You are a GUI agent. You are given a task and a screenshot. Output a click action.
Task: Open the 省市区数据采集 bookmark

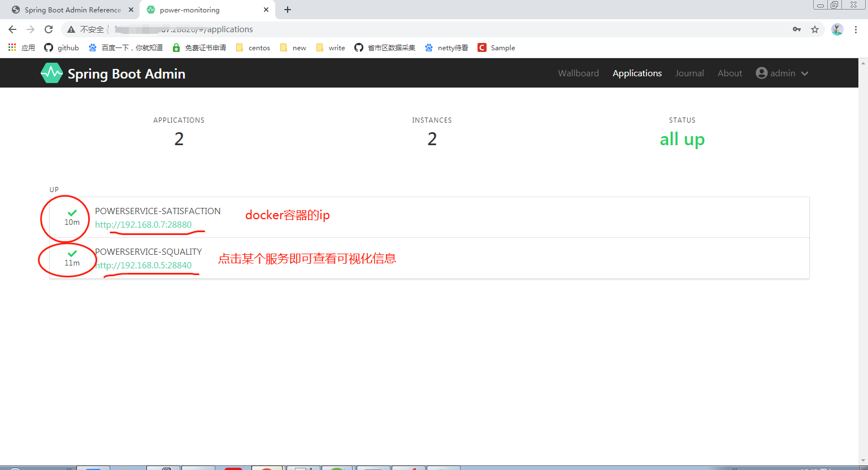385,47
